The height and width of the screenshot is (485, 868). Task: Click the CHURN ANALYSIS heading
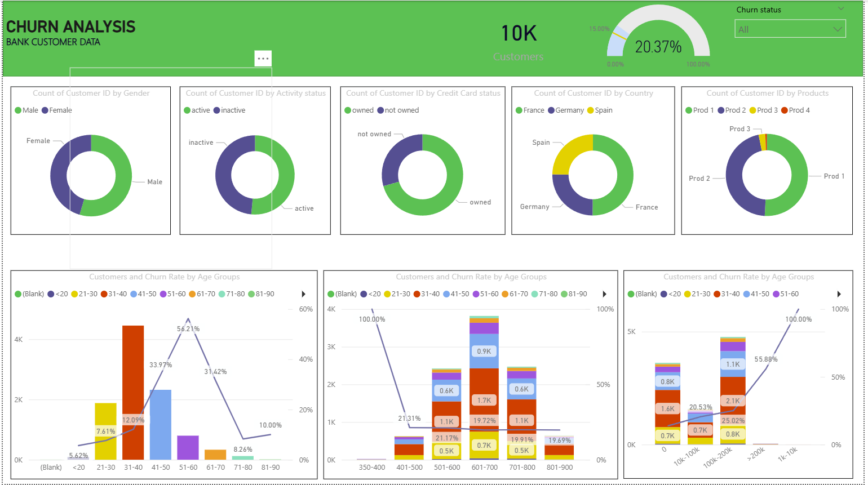[70, 26]
